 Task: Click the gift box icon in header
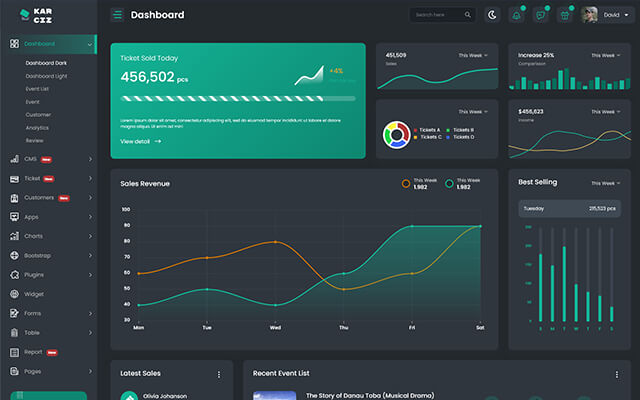tap(564, 15)
